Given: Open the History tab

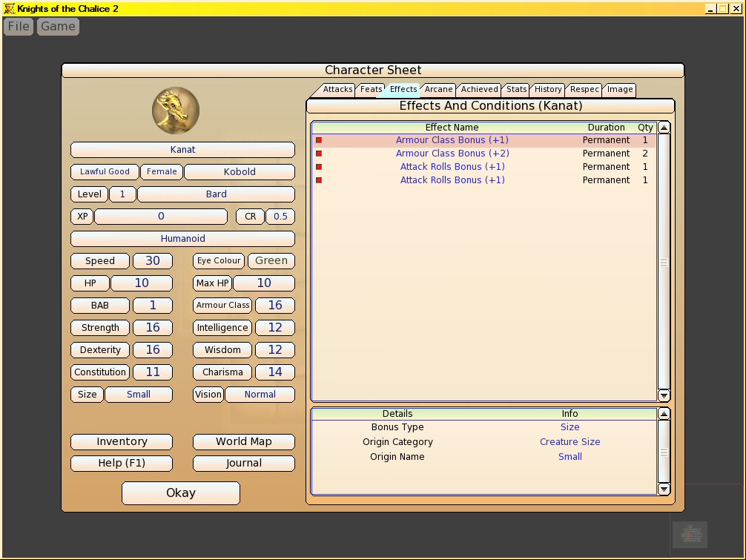Looking at the screenshot, I should click(x=547, y=90).
